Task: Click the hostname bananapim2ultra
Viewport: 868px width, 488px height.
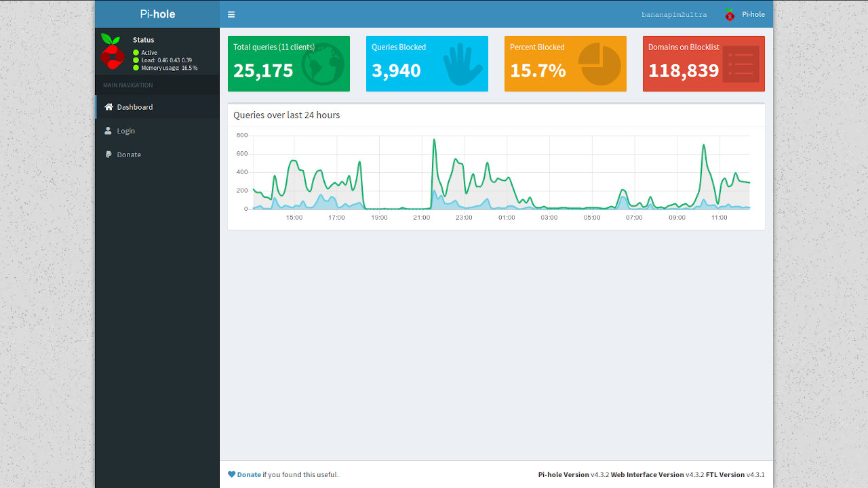Action: tap(674, 14)
